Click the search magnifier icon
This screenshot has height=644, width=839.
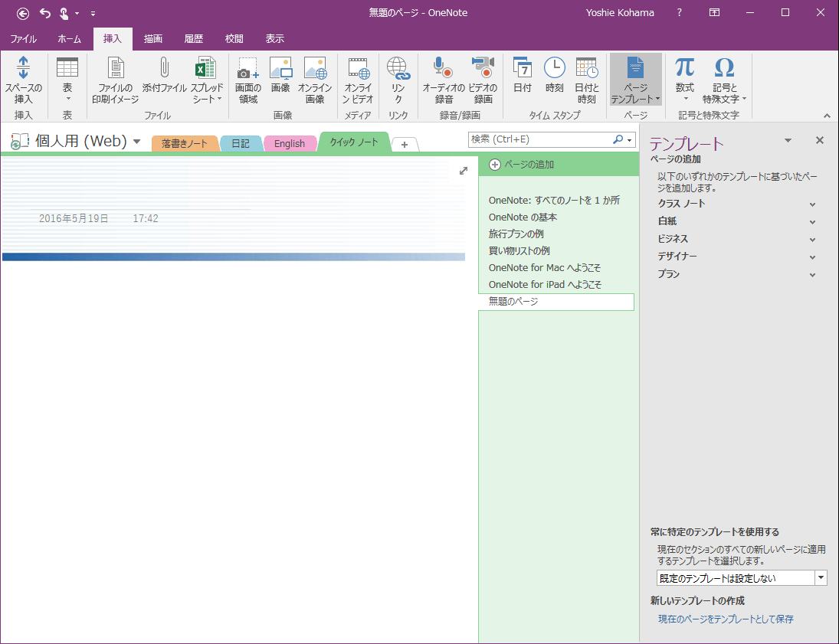pyautogui.click(x=618, y=139)
